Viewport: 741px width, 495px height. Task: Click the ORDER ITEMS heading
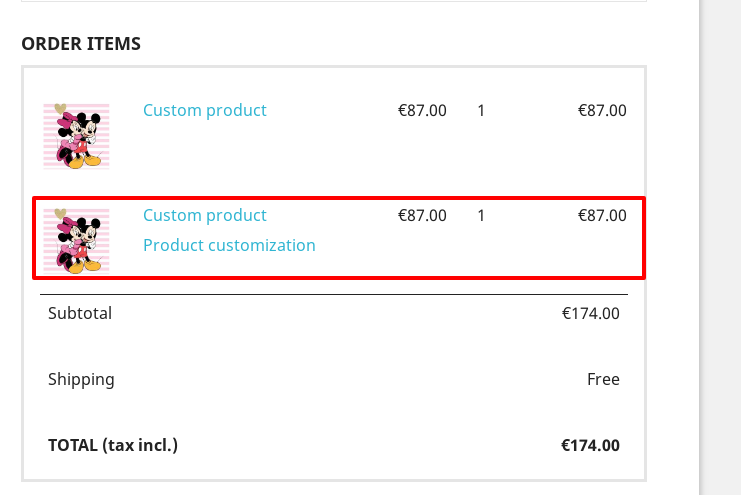point(81,44)
